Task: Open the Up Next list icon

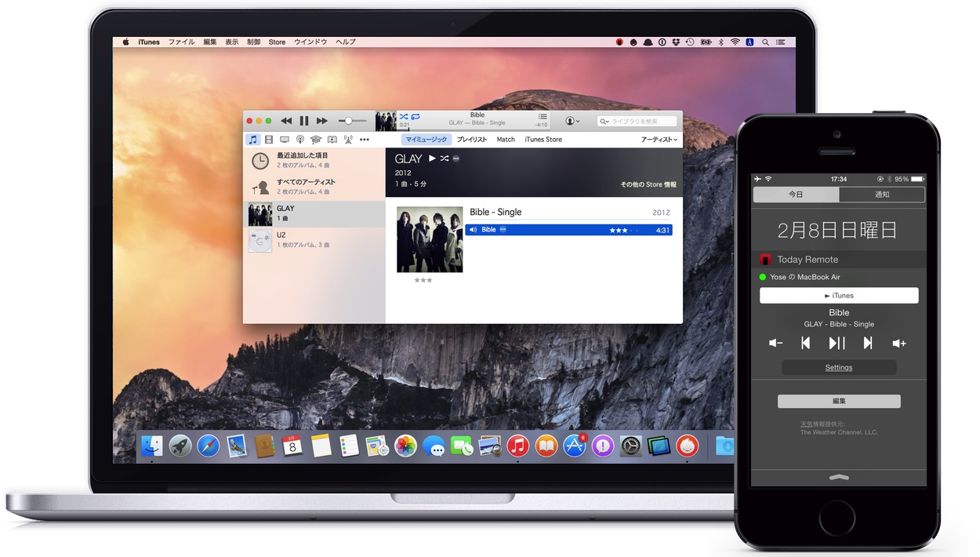Action: 543,117
